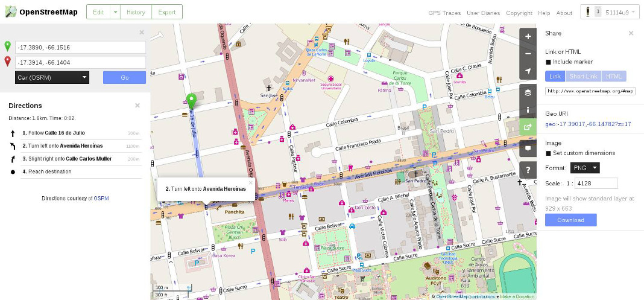This screenshot has width=644, height=300.
Task: Open the Edit dropdown arrow
Action: pos(115,12)
